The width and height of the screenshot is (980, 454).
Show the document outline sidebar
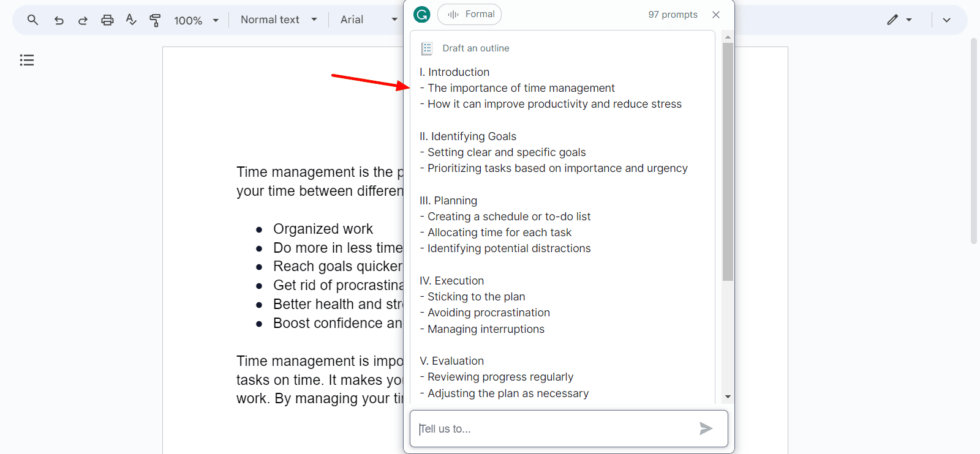coord(27,60)
